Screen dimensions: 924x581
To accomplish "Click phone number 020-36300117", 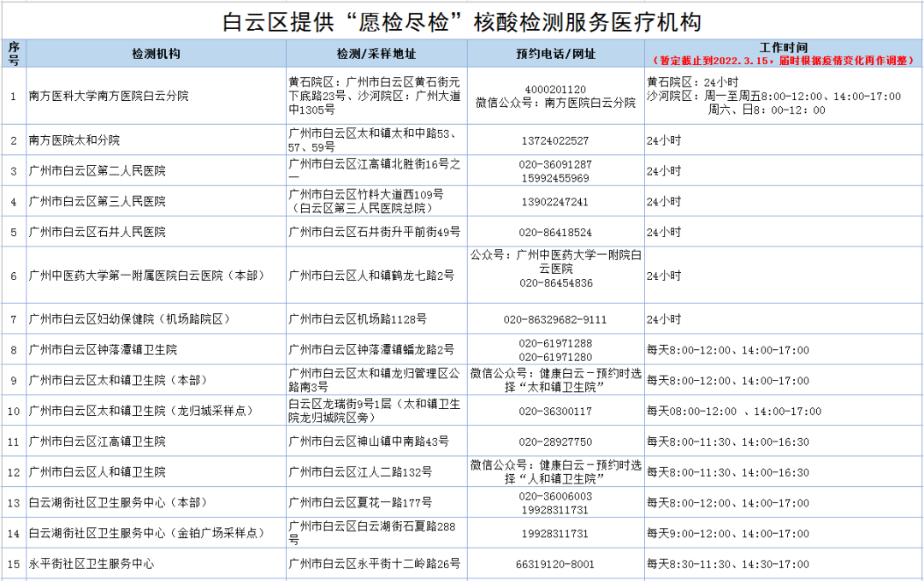I will (x=555, y=412).
